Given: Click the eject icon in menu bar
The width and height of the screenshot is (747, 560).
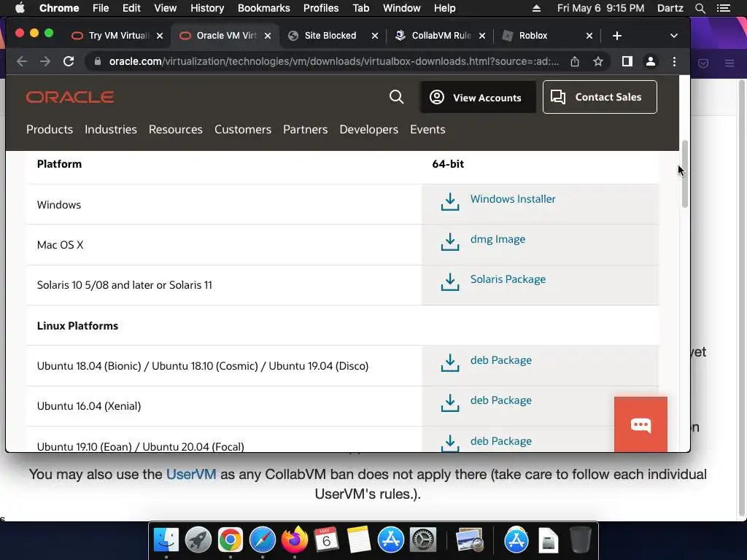Looking at the screenshot, I should [536, 8].
